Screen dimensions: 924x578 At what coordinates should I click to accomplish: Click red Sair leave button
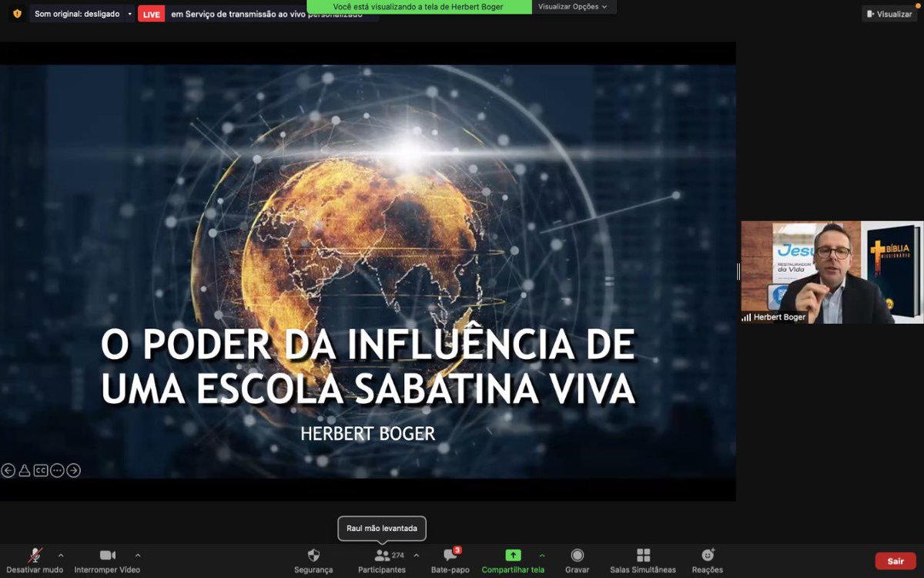point(896,561)
